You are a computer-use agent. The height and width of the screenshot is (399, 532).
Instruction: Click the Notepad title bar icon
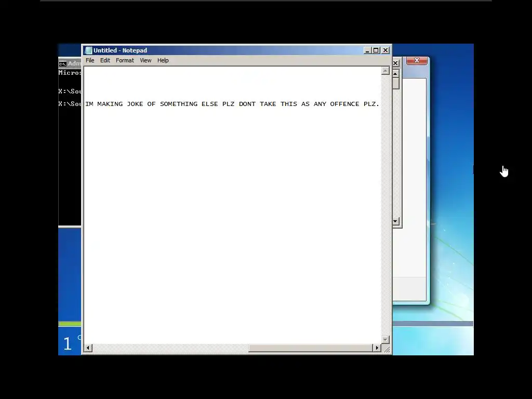pyautogui.click(x=88, y=50)
